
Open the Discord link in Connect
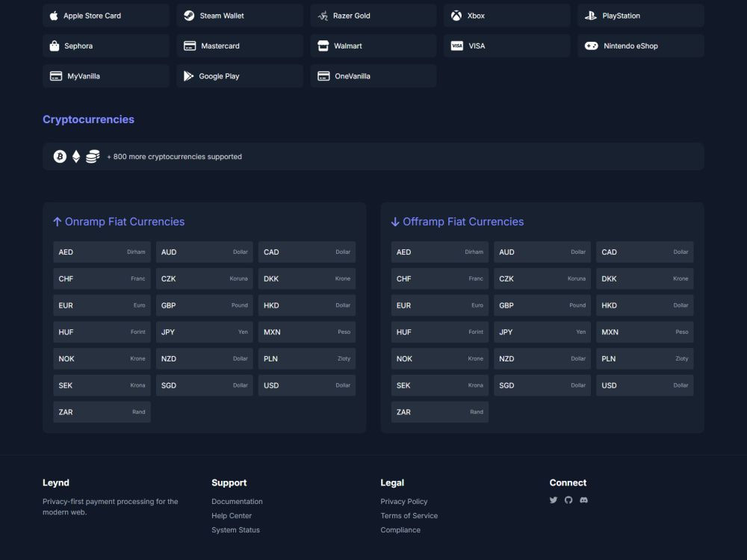[x=583, y=500]
